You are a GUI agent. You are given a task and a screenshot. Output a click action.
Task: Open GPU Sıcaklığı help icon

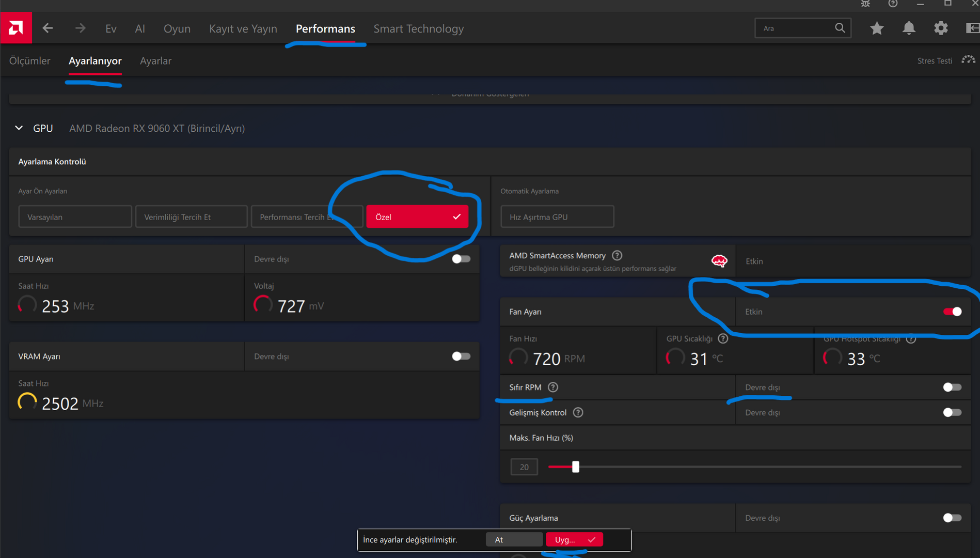[x=723, y=338]
